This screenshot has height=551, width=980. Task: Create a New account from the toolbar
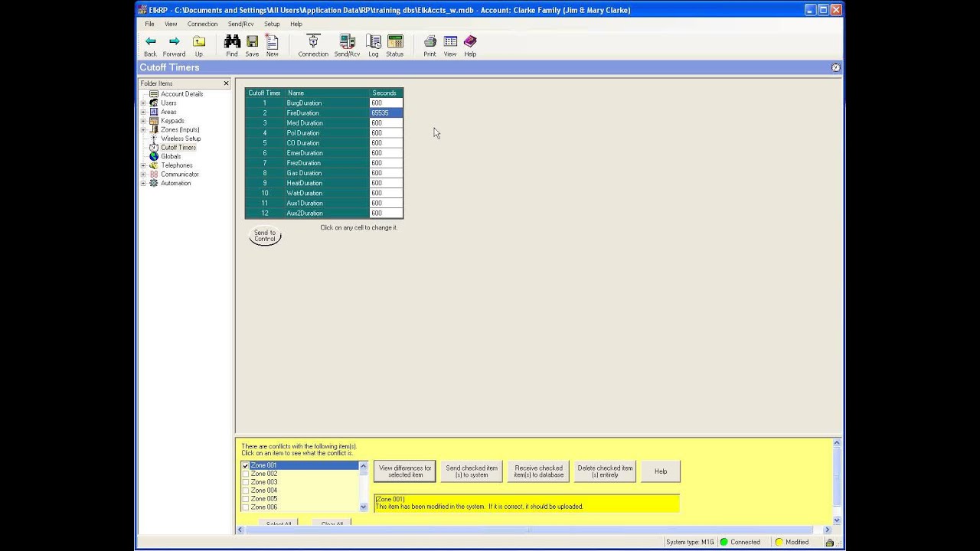coord(272,46)
